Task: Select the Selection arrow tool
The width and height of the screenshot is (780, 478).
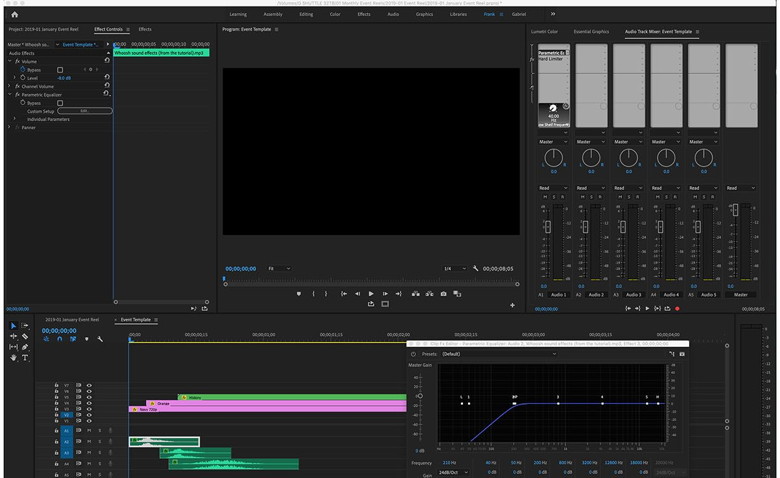Action: (13, 326)
